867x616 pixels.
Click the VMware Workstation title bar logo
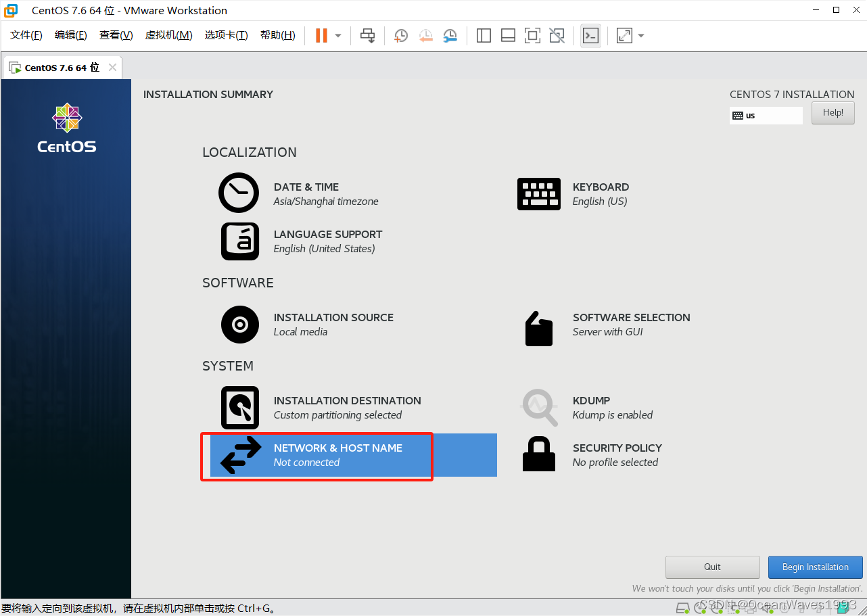pyautogui.click(x=11, y=10)
